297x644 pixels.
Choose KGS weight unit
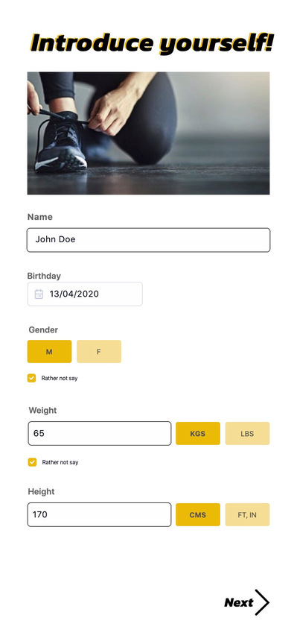tap(198, 433)
